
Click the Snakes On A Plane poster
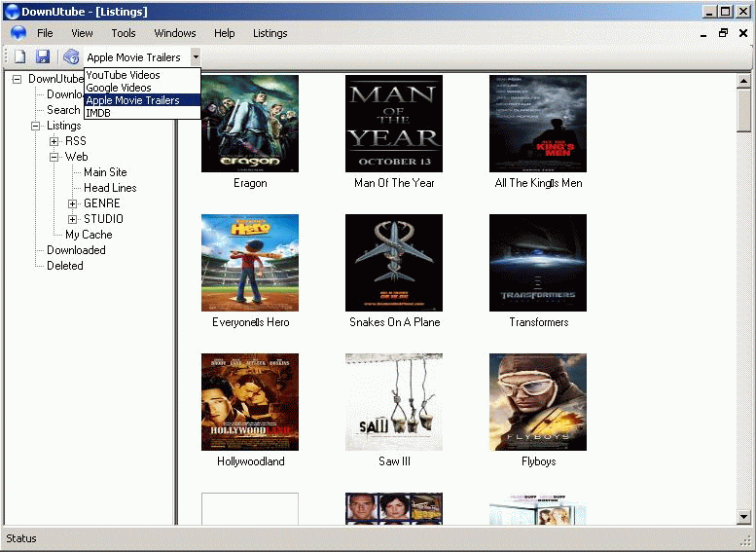(x=394, y=263)
